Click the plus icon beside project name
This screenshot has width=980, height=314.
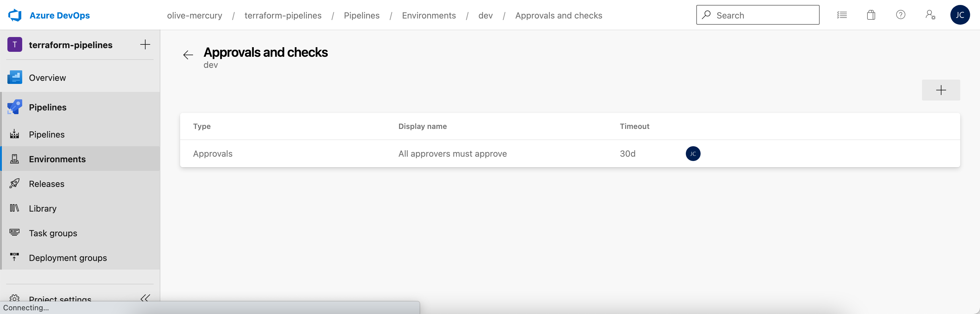145,44
